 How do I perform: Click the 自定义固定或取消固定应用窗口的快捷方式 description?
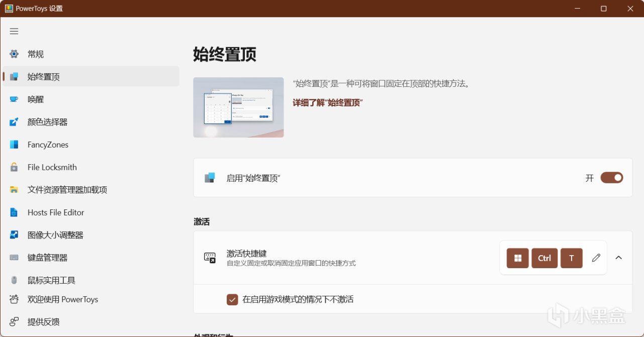pos(291,263)
